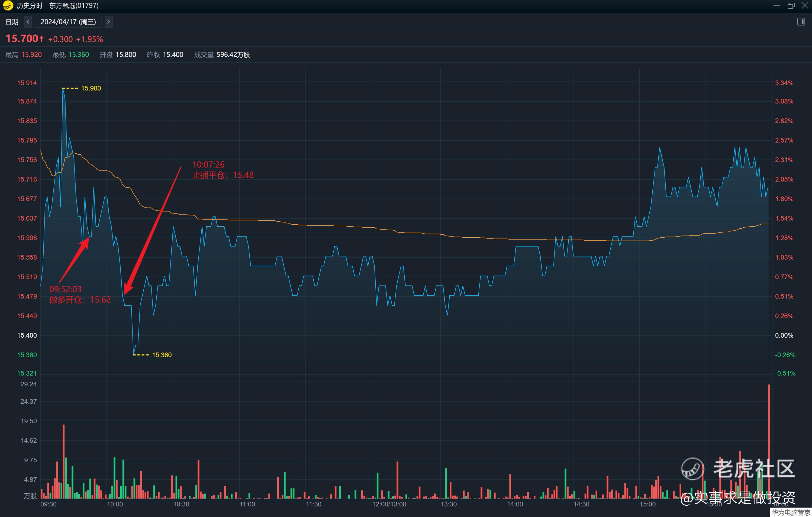Click the 0.00% percent axis label

coord(784,335)
